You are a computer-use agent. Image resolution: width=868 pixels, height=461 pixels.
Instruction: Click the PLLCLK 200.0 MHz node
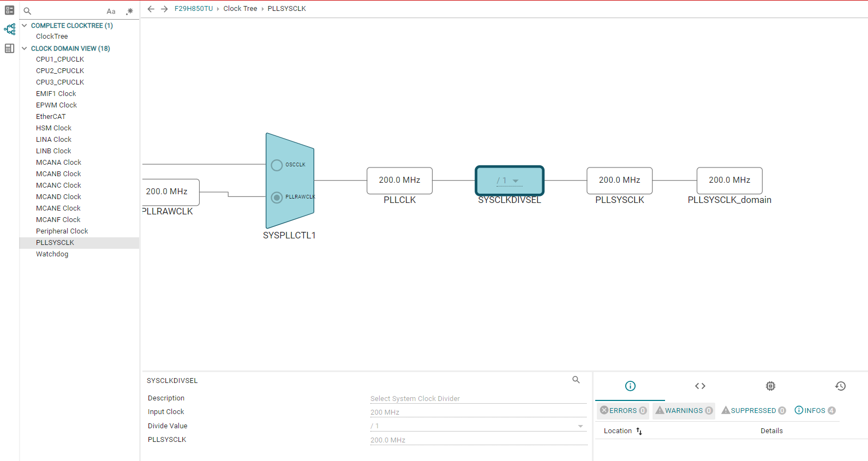tap(400, 181)
